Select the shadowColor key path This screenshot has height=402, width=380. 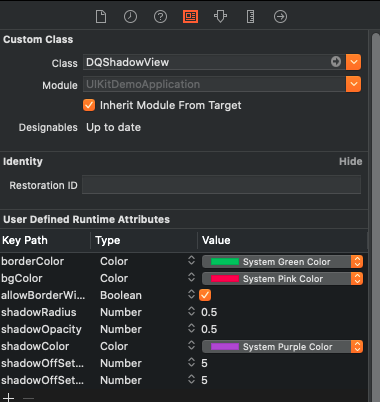[x=35, y=346]
